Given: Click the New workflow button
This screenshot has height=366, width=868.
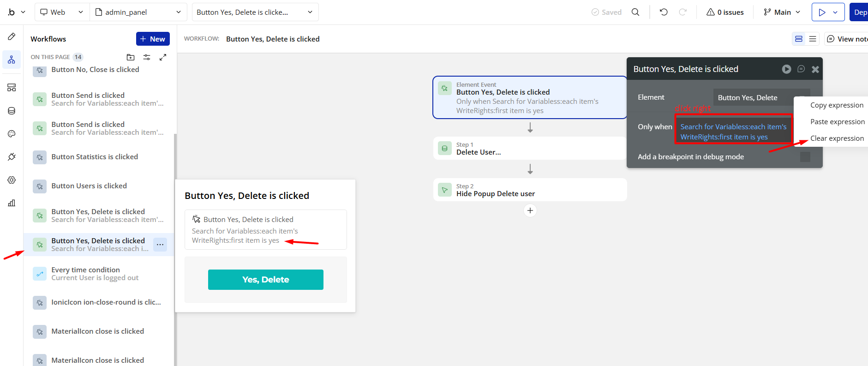Looking at the screenshot, I should pyautogui.click(x=153, y=39).
